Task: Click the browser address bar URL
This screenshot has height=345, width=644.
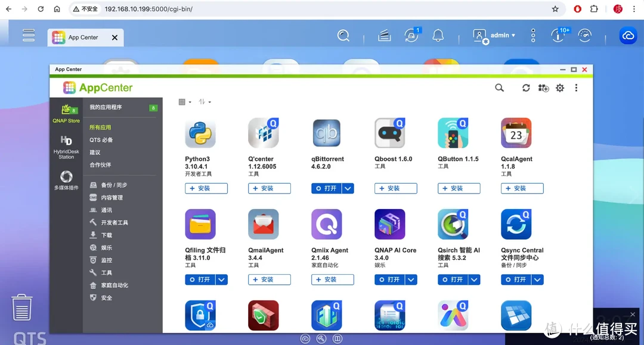Action: click(148, 9)
